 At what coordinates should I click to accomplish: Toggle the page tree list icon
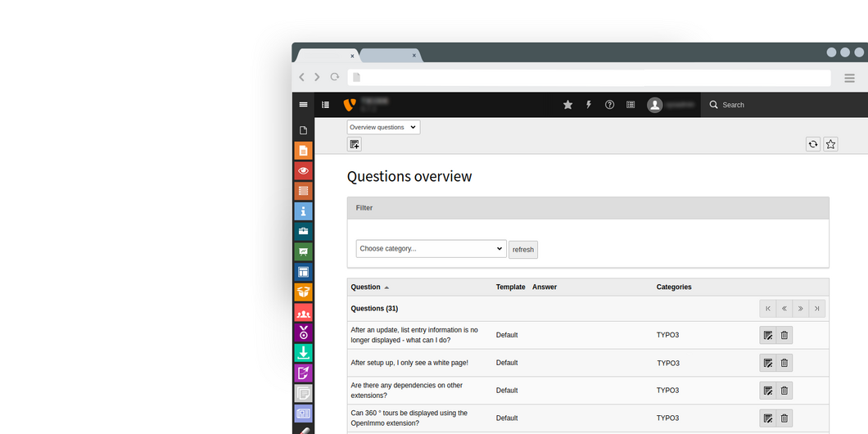(326, 105)
